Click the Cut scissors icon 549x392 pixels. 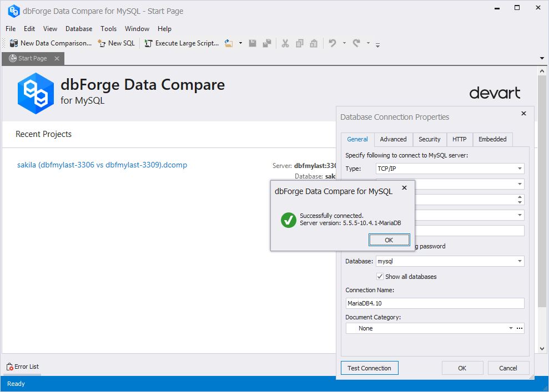tap(285, 43)
